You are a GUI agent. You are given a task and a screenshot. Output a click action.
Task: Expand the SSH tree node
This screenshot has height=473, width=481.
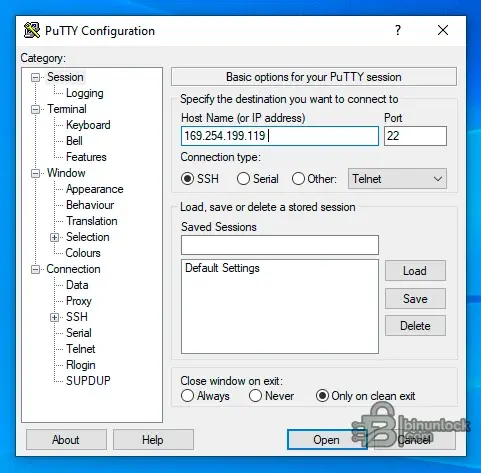click(x=54, y=317)
